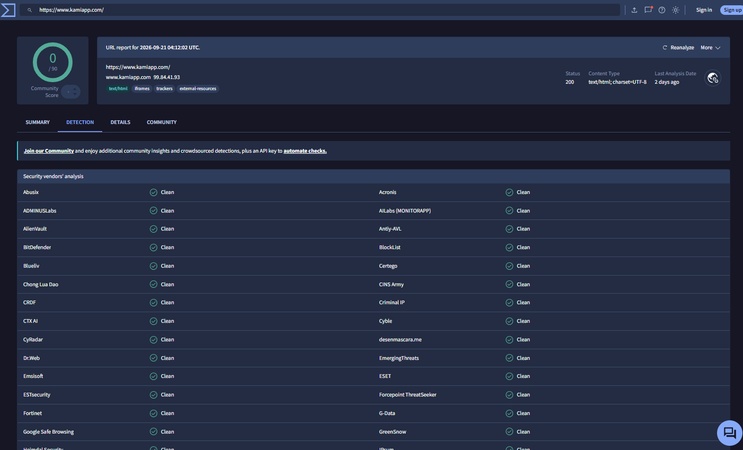
Task: Open the Community tab
Action: click(162, 122)
